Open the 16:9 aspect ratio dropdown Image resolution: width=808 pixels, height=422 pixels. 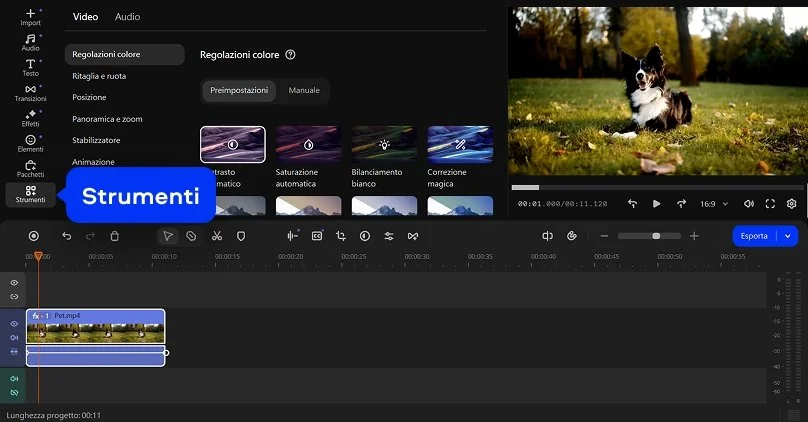[712, 204]
